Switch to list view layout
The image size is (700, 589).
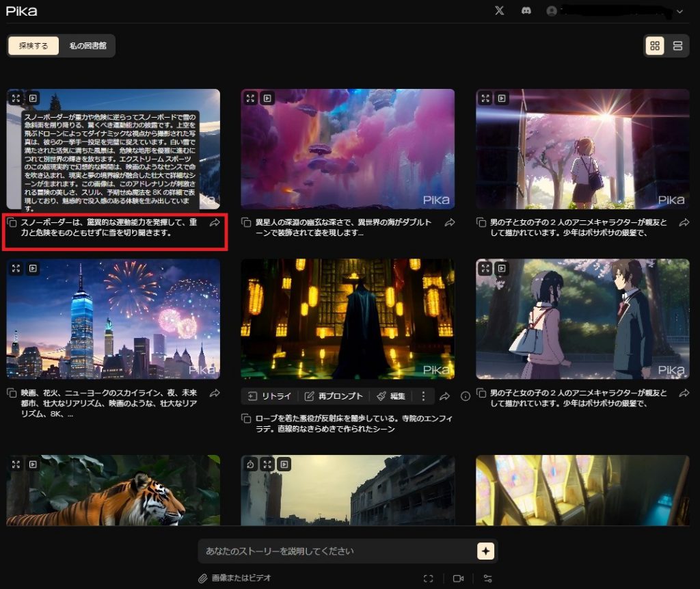click(677, 47)
